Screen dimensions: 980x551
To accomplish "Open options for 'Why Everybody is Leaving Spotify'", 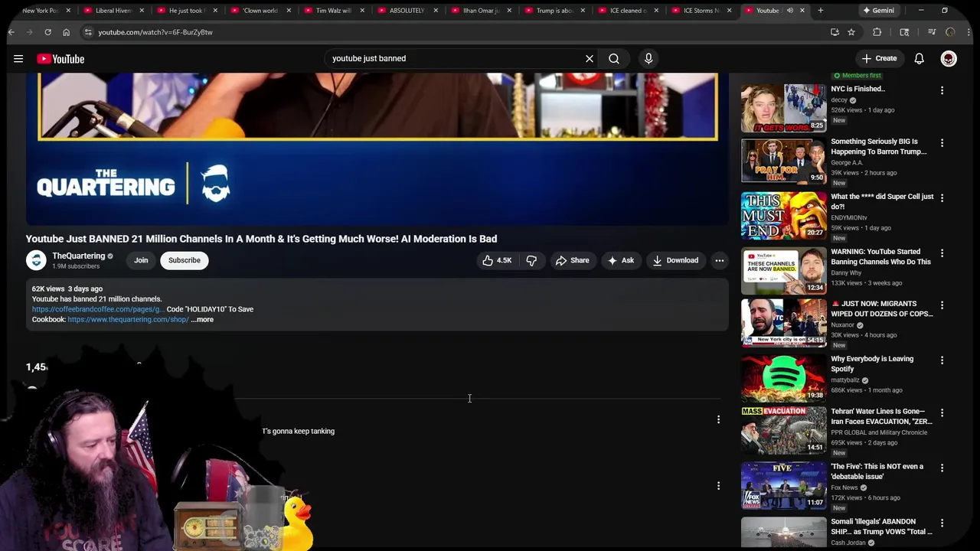I will (942, 360).
